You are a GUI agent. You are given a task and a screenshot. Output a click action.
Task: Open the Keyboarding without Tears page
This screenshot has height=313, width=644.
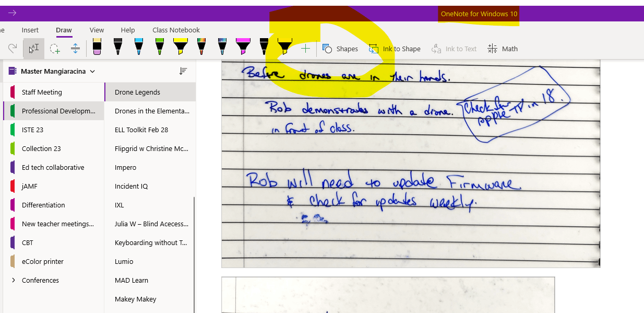(x=150, y=242)
